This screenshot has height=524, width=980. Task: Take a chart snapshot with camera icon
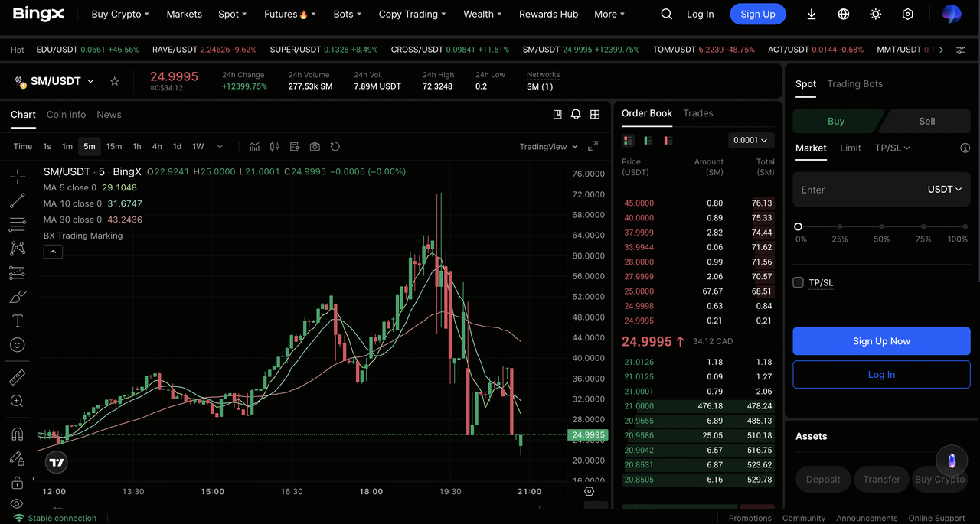[x=315, y=147]
